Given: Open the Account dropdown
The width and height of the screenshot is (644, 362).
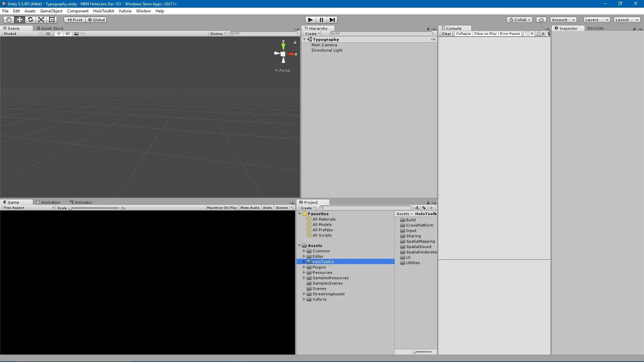Looking at the screenshot, I should pos(563,20).
